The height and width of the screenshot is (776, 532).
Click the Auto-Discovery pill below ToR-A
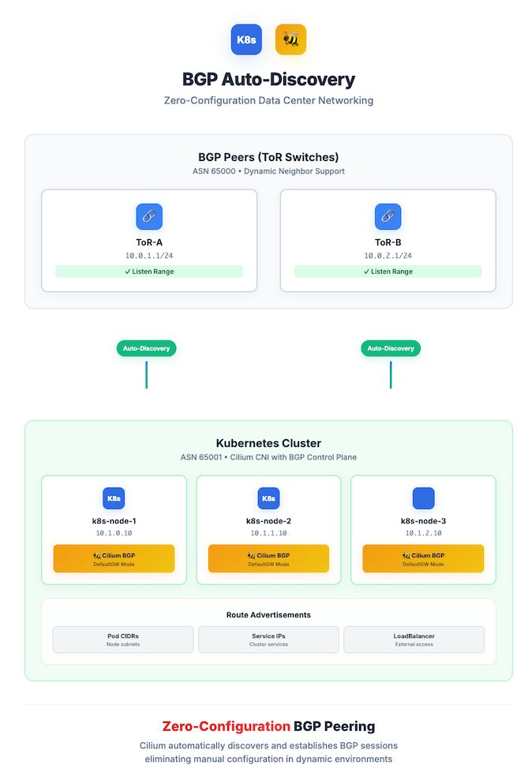(147, 348)
